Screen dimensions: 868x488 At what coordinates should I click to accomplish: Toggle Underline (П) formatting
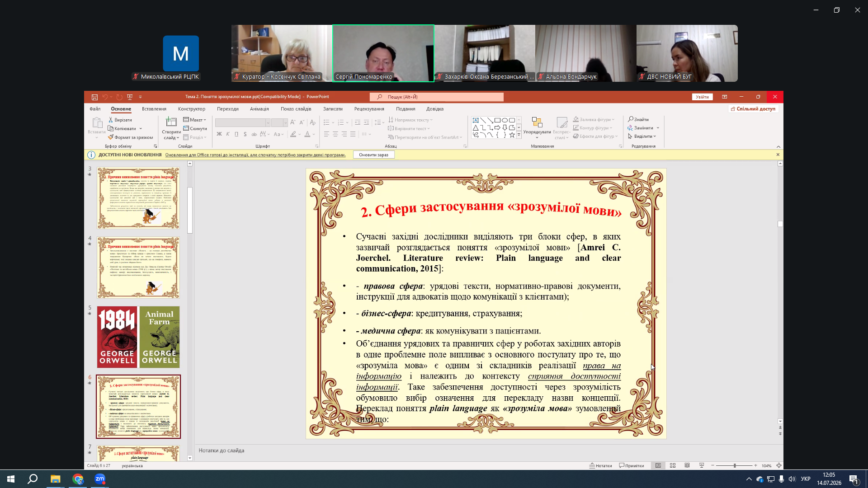click(x=236, y=134)
